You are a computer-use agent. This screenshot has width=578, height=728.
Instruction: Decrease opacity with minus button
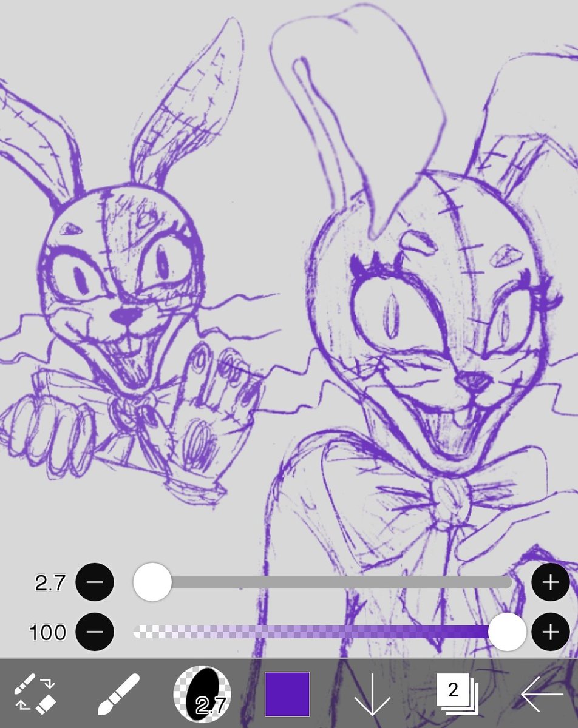click(x=95, y=632)
